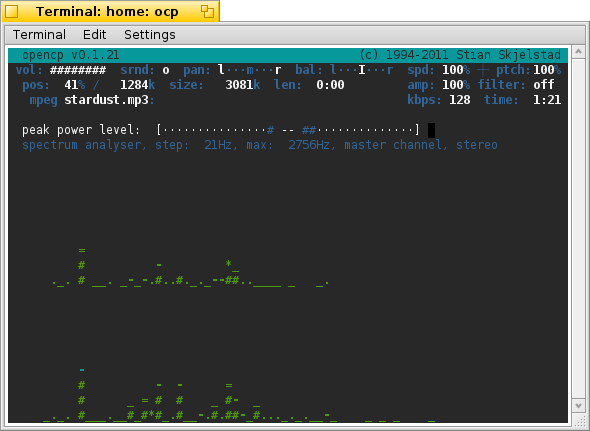
Task: Click the peak power level meter
Action: click(x=288, y=130)
